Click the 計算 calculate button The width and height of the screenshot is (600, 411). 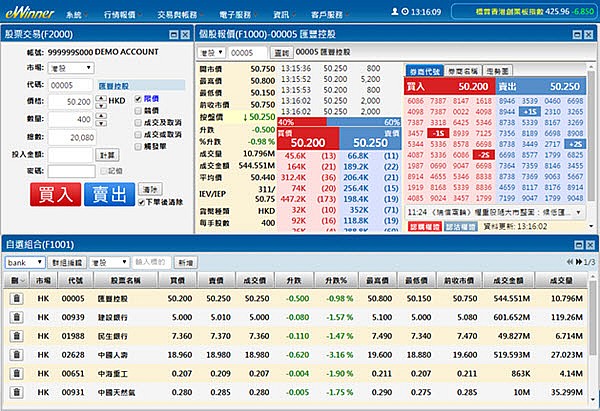point(107,155)
